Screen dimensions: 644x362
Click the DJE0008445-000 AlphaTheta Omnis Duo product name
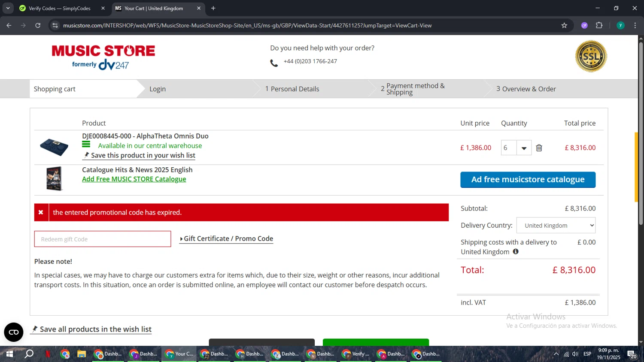[145, 136]
